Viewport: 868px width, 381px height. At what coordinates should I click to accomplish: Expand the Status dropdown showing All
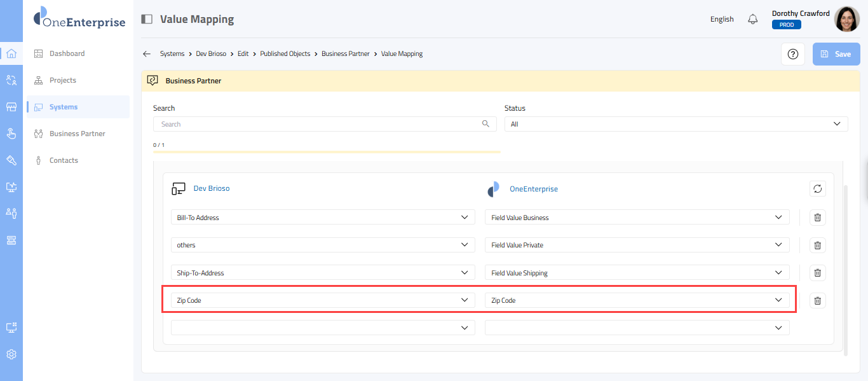coord(675,124)
